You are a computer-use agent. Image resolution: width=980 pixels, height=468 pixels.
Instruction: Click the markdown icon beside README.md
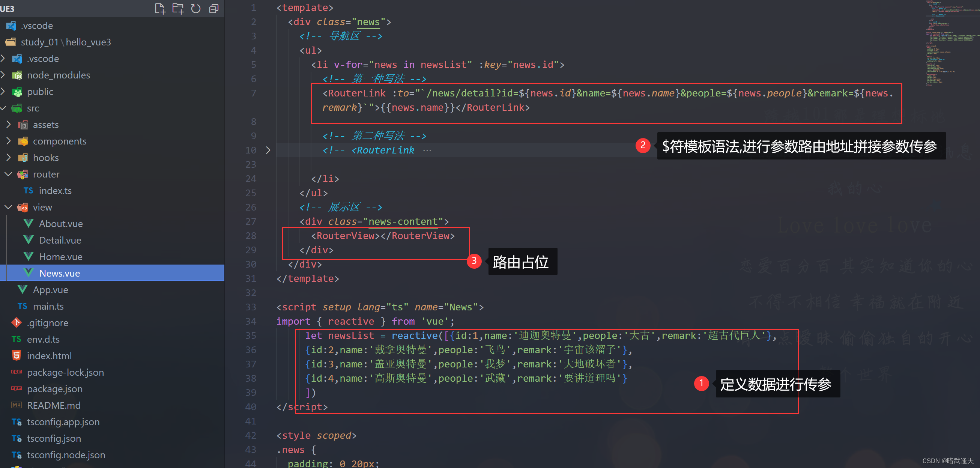pyautogui.click(x=17, y=405)
